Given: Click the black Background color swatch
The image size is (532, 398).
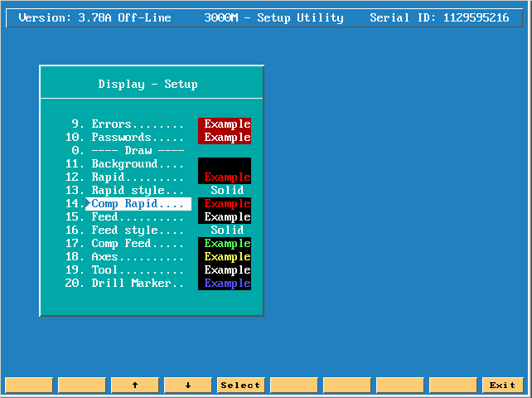Looking at the screenshot, I should click(225, 163).
